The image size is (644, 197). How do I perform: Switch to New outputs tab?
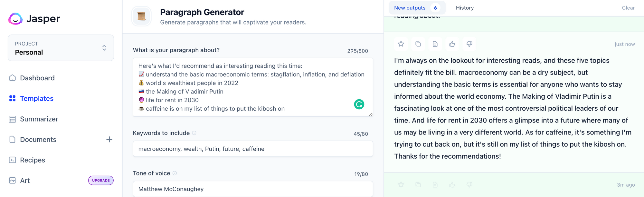click(x=417, y=8)
